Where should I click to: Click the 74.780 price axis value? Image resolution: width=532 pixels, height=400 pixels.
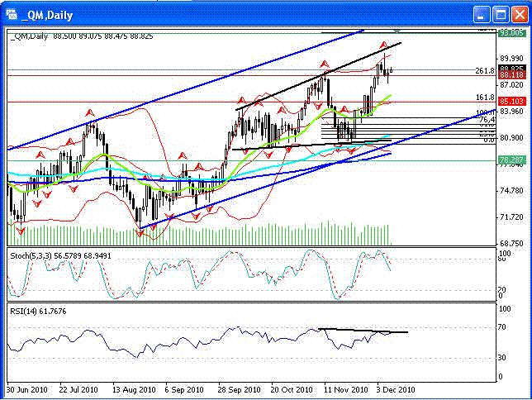pyautogui.click(x=512, y=190)
